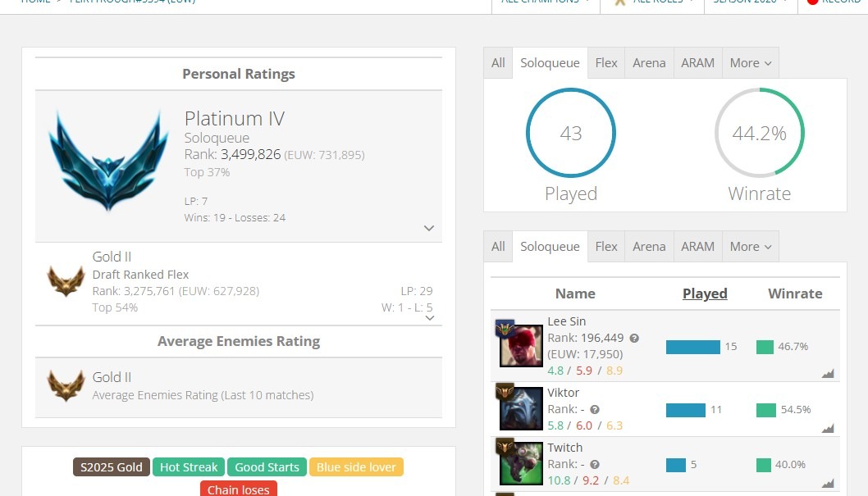Click Twitch's KDA '10.8 / 9.2 / 8.4'

coord(588,480)
